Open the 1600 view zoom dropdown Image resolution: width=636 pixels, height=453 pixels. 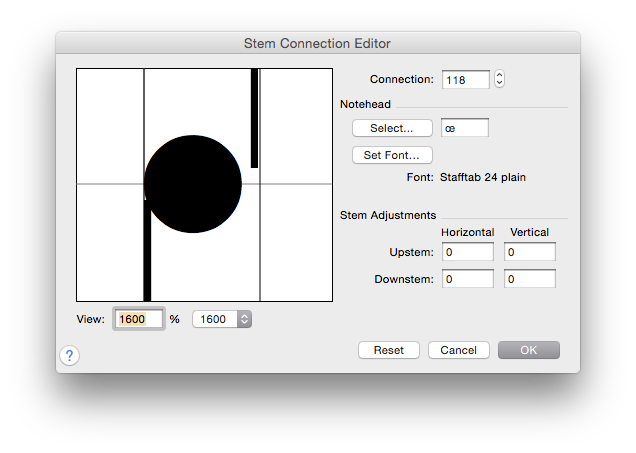point(222,319)
